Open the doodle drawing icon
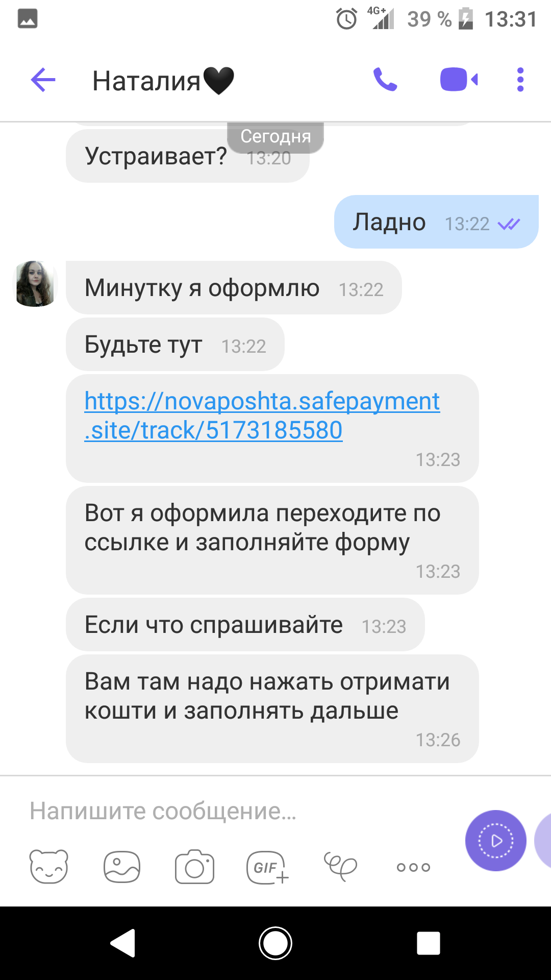 (340, 866)
